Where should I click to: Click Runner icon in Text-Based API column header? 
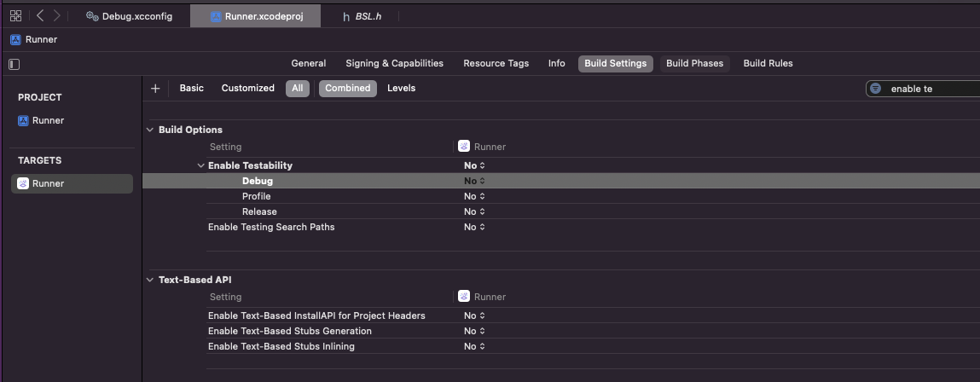click(x=464, y=297)
